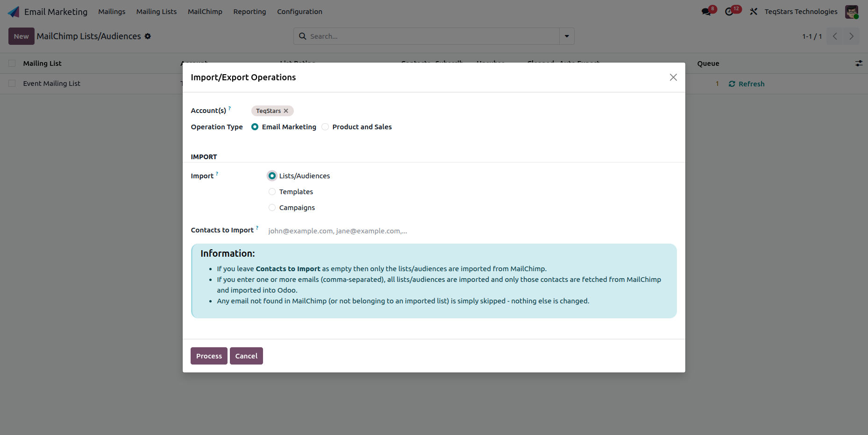Click the Account(s) tags field
The height and width of the screenshot is (435, 868).
[463, 111]
